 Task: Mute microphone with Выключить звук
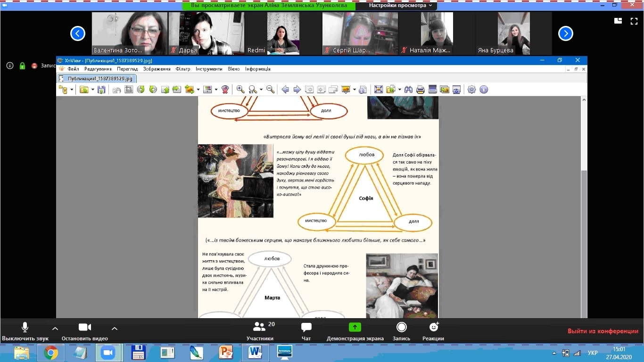(25, 331)
